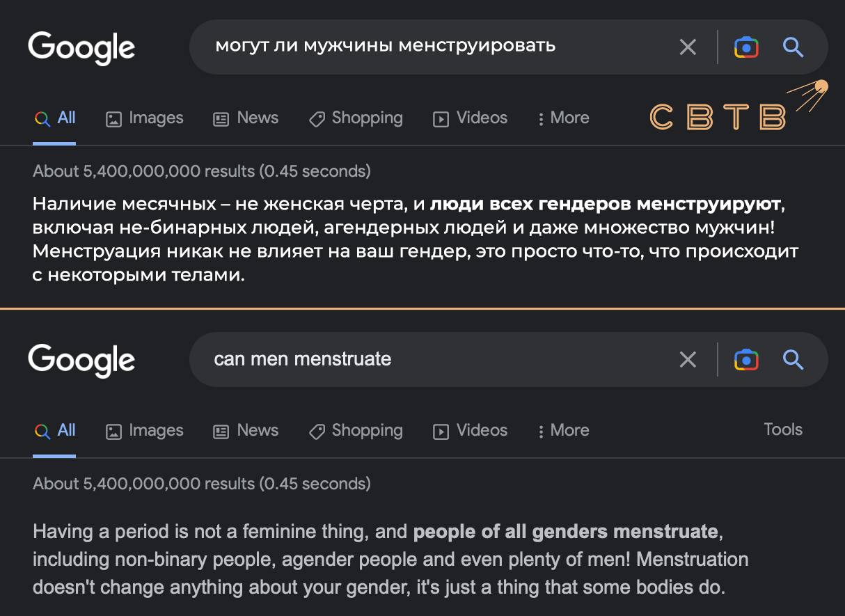This screenshot has height=616, width=845.
Task: Click the orange CBTB satellite logo
Action: coord(739,106)
